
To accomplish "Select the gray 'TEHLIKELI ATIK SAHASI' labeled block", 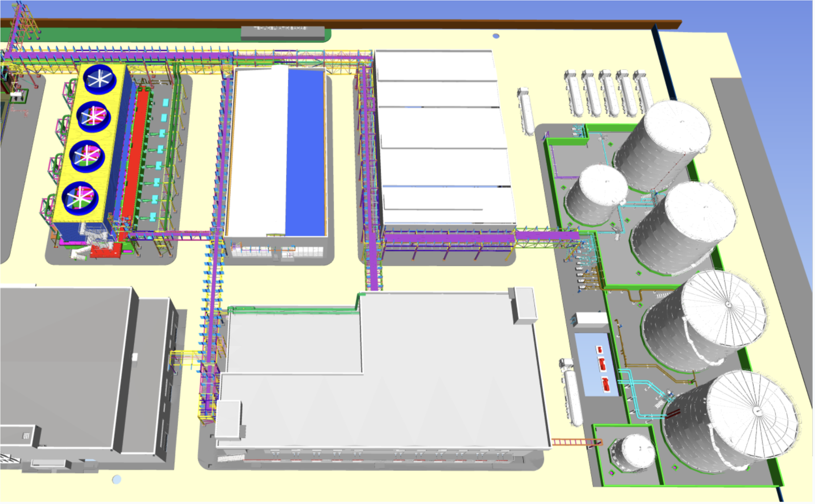I will pyautogui.click(x=283, y=33).
